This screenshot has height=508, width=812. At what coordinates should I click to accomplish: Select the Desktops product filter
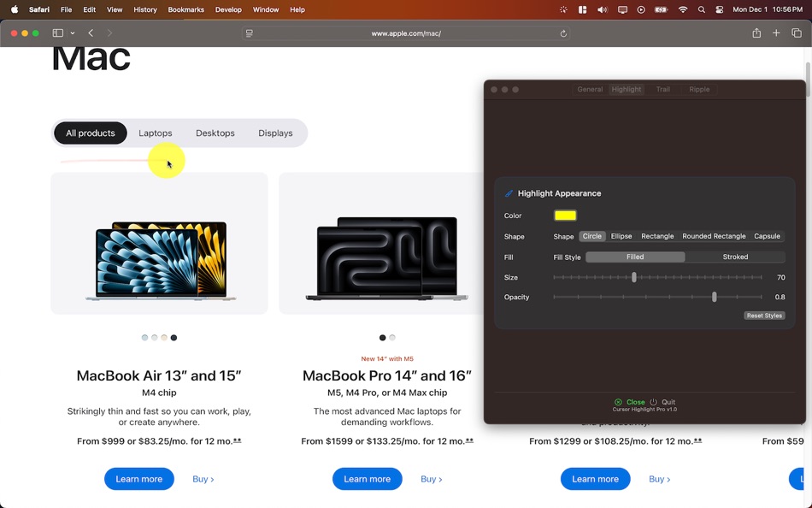[215, 133]
